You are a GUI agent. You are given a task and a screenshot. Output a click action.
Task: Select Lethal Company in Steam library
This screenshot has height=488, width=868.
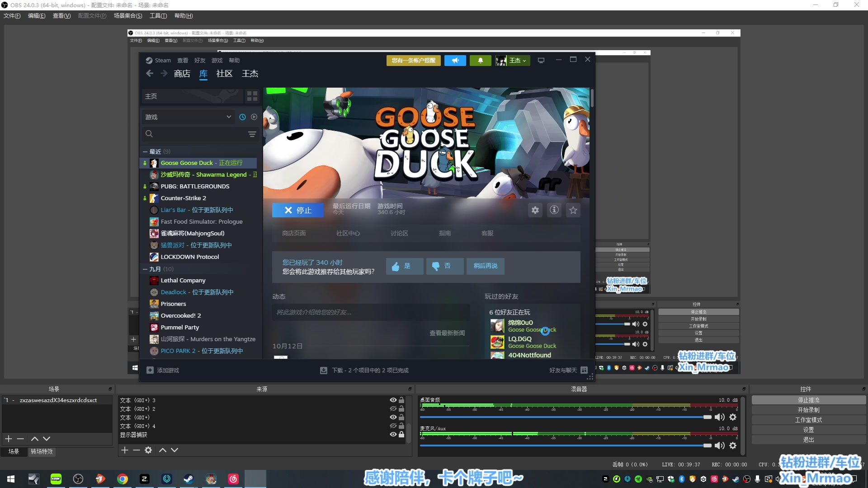[x=183, y=281]
